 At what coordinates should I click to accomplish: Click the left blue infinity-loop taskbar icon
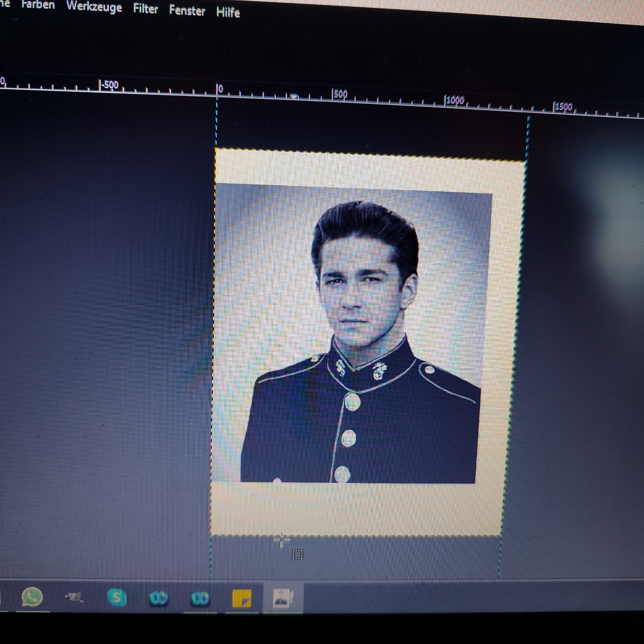158,598
